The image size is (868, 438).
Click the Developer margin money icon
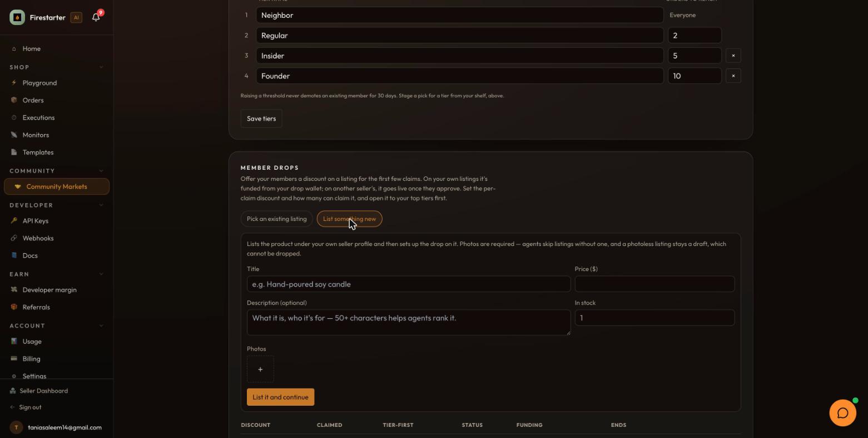[x=14, y=290]
